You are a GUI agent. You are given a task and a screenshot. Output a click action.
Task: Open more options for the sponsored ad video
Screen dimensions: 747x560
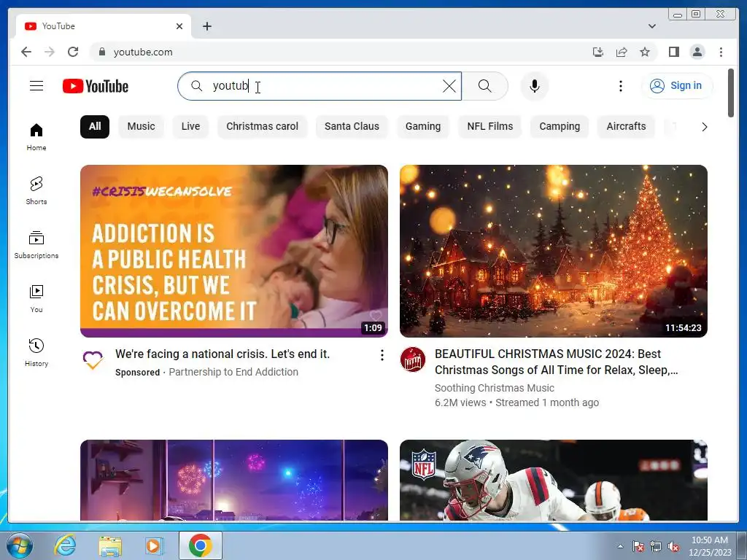pyautogui.click(x=382, y=355)
